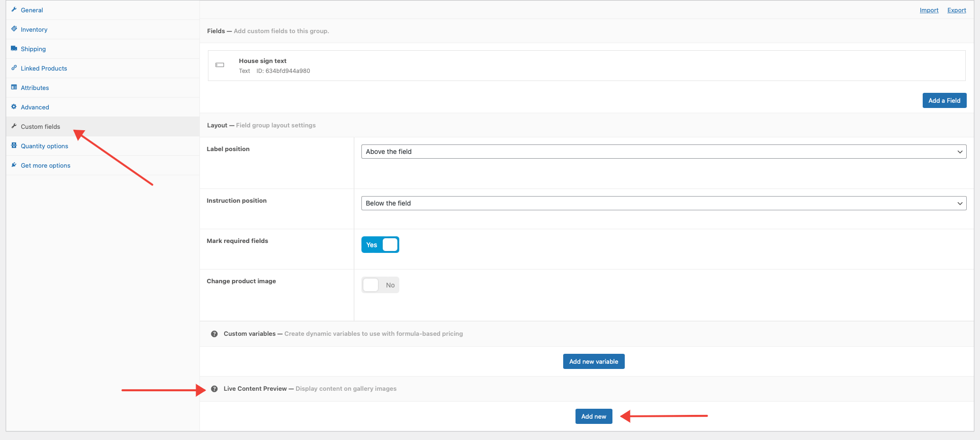Select the Linked Products tab
980x440 pixels.
point(103,68)
